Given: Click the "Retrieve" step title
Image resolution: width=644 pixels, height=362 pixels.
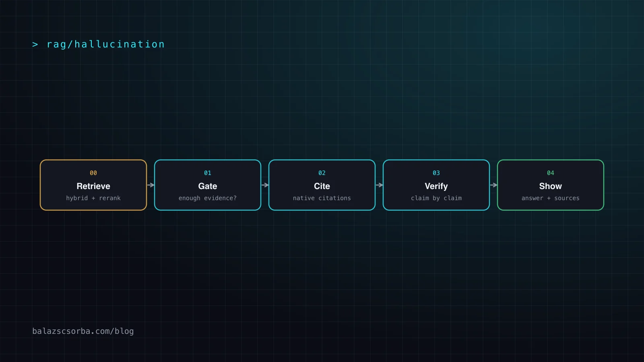Looking at the screenshot, I should point(93,186).
